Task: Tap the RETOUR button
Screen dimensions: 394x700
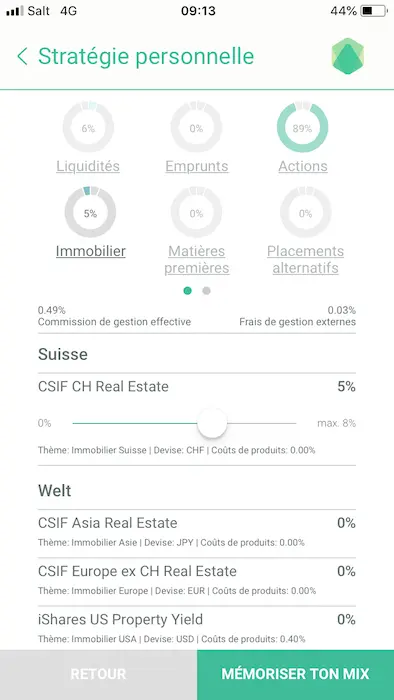Action: tap(98, 675)
